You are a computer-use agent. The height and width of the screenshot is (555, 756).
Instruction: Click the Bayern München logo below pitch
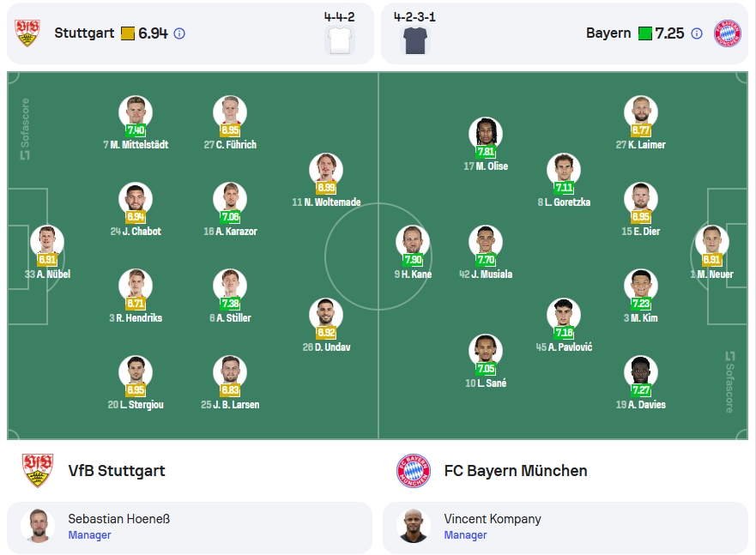(414, 471)
